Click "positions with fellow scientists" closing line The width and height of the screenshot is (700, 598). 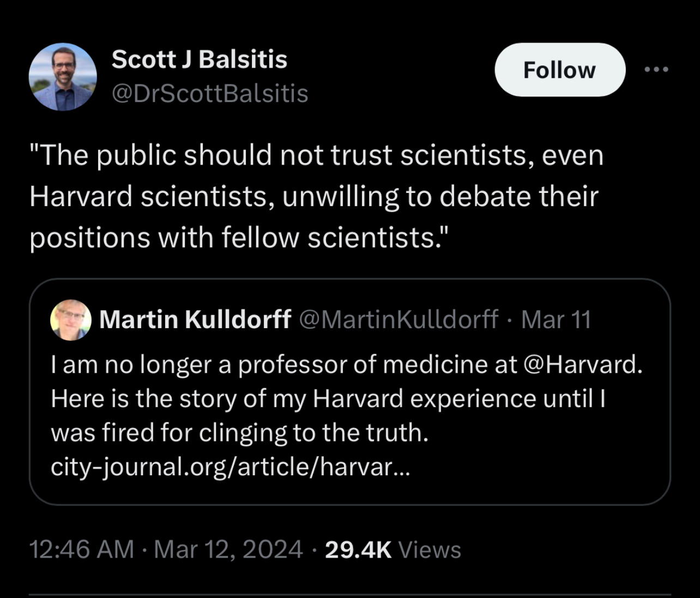pos(240,238)
